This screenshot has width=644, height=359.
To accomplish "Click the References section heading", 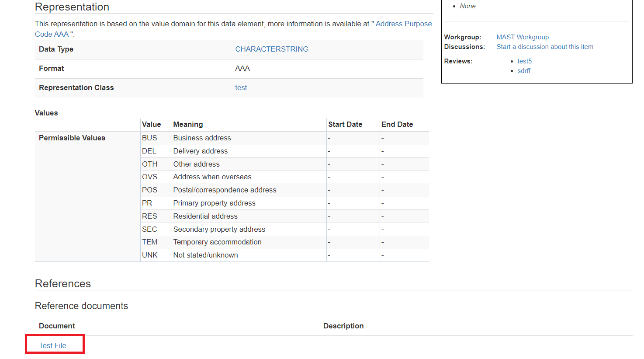I will pos(63,284).
